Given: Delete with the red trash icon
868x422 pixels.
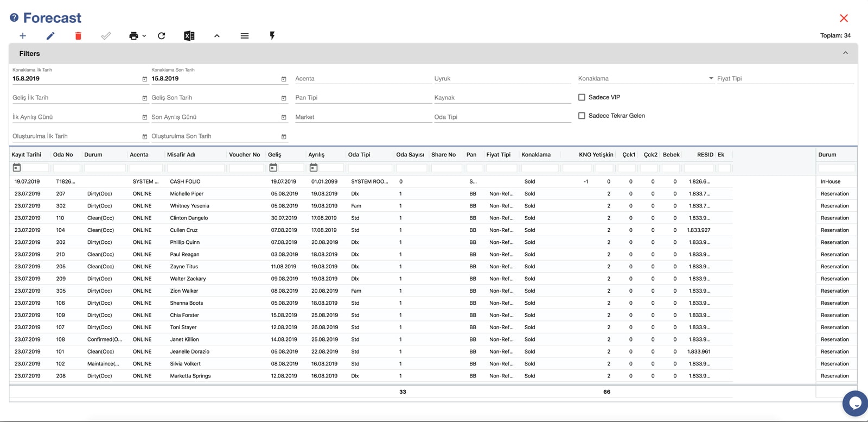Looking at the screenshot, I should pyautogui.click(x=78, y=36).
